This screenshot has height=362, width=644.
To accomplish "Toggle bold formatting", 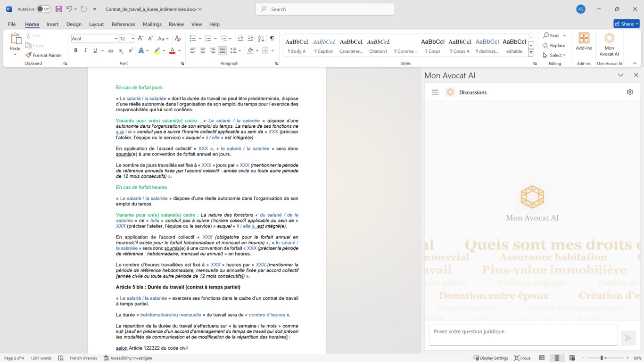I will pos(75,50).
